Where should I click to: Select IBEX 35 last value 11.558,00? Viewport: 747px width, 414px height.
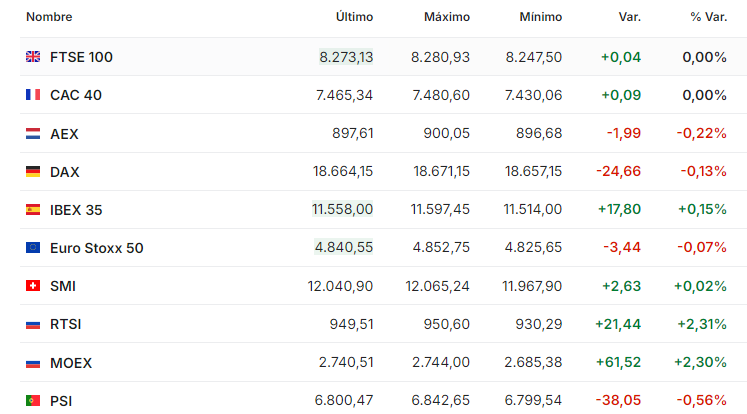[x=343, y=209]
